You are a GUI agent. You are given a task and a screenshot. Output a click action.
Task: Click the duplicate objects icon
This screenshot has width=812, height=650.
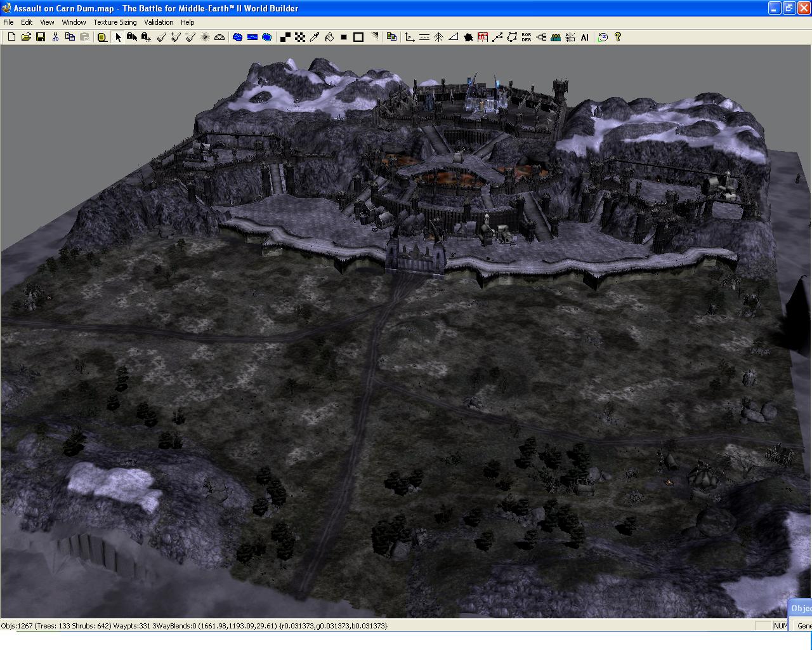click(x=391, y=37)
